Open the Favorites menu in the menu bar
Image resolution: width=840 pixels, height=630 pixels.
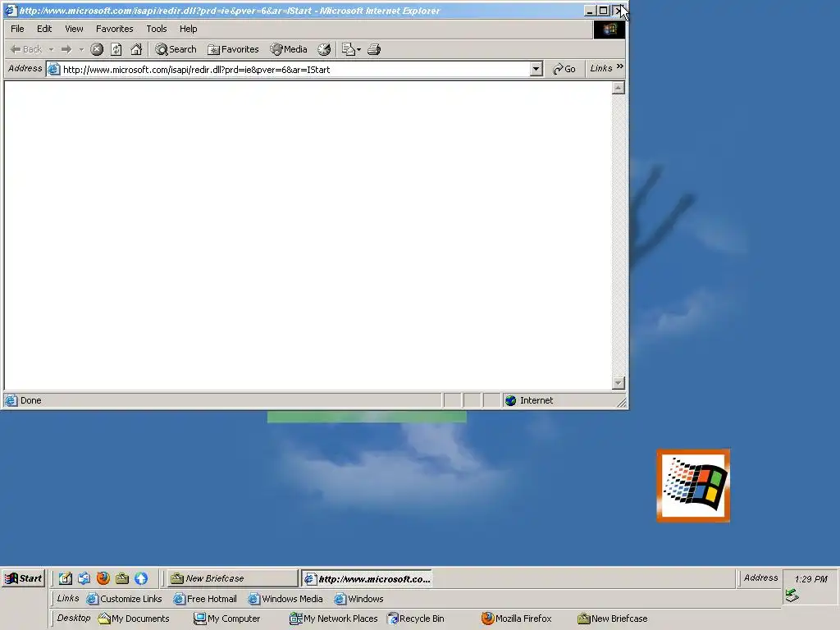[x=115, y=29]
